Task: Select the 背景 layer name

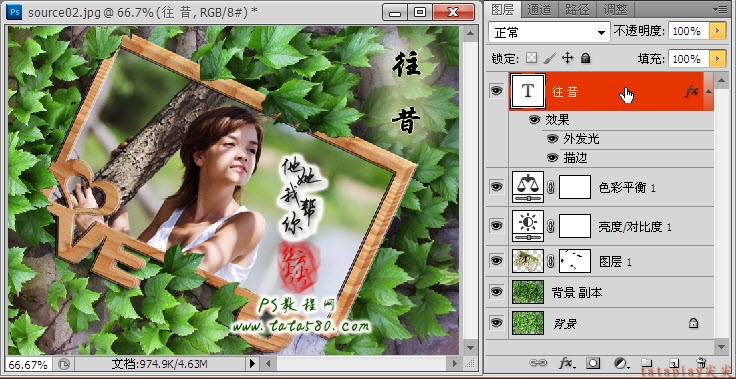Action: click(564, 324)
